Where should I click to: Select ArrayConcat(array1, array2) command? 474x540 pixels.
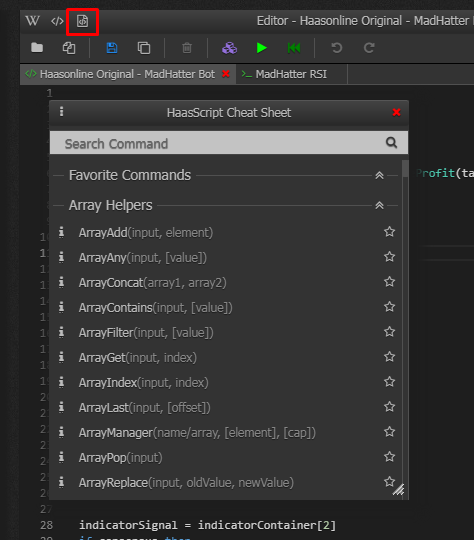[x=153, y=283]
